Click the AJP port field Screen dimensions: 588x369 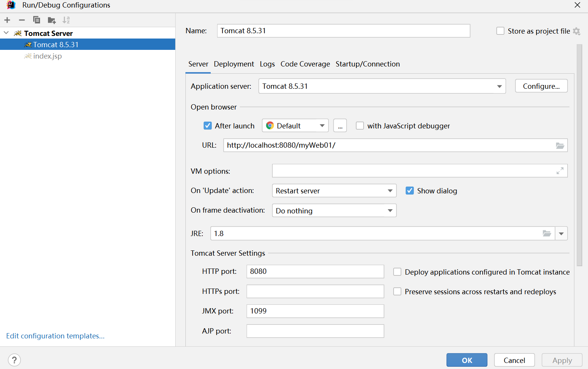[315, 331]
